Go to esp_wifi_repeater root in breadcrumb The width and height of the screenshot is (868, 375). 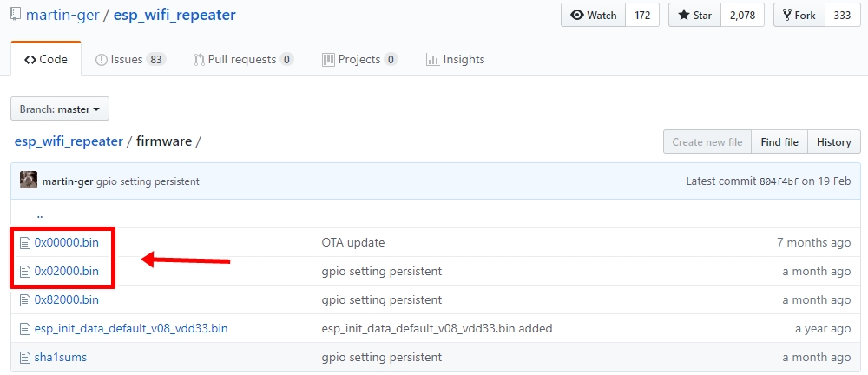(69, 141)
